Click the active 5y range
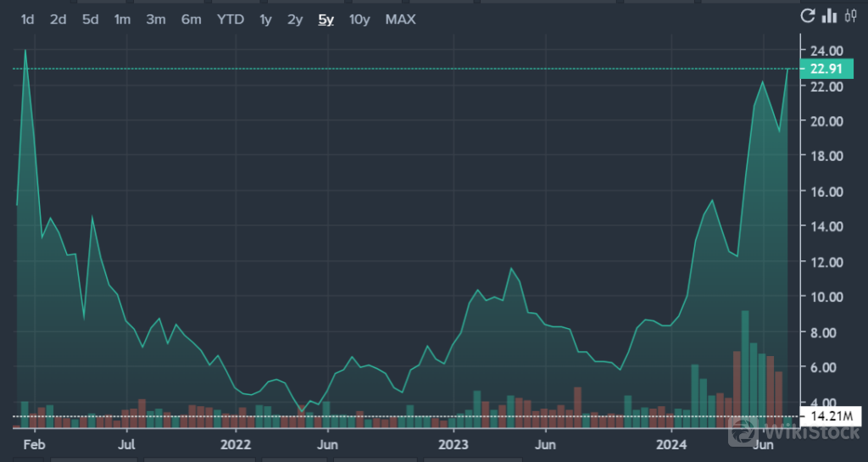The image size is (868, 462). pyautogui.click(x=325, y=19)
